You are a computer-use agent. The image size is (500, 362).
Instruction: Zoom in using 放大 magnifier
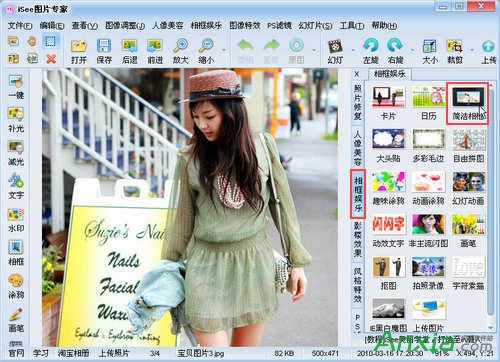pos(180,51)
